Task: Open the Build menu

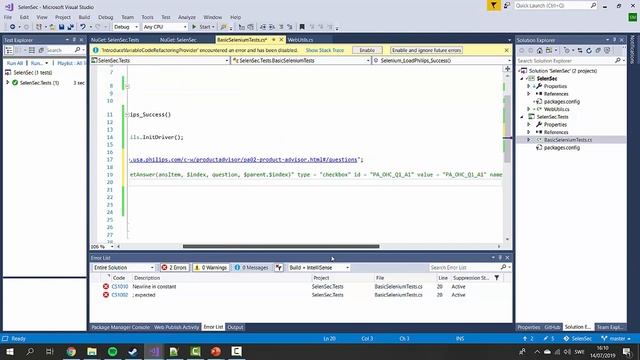Action: [x=84, y=17]
